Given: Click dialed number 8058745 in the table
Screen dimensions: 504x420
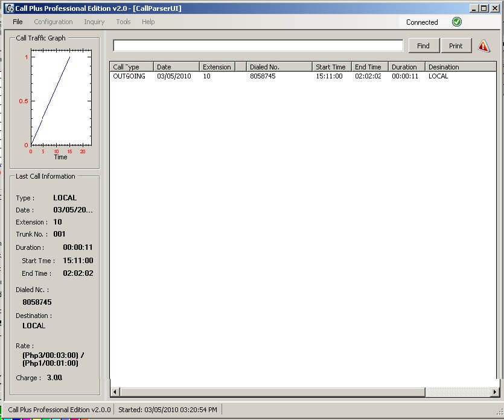Looking at the screenshot, I should (x=263, y=76).
